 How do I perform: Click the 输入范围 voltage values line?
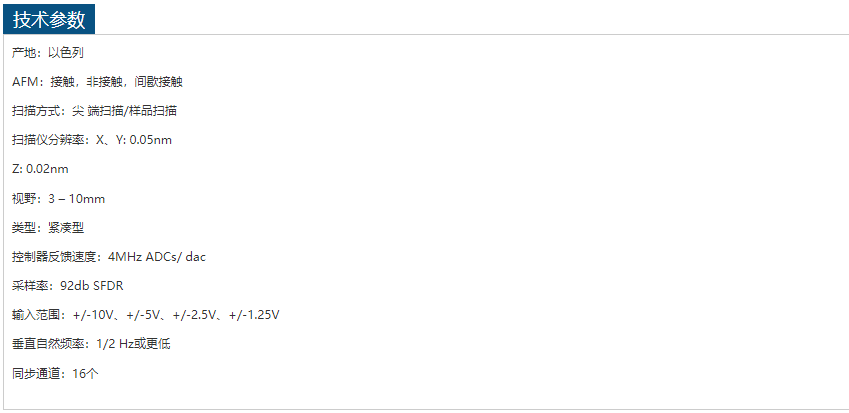tap(146, 316)
